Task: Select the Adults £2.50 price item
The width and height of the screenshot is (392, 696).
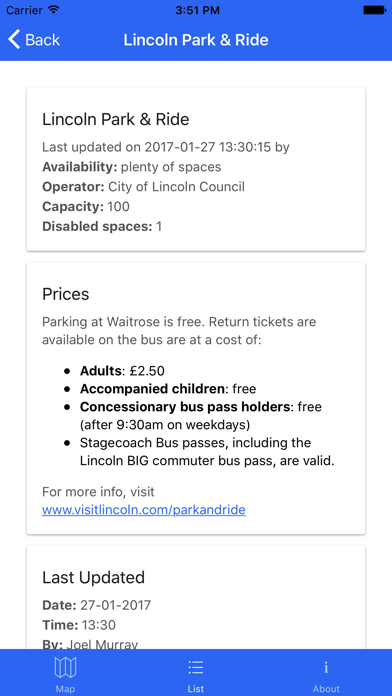Action: [x=122, y=371]
